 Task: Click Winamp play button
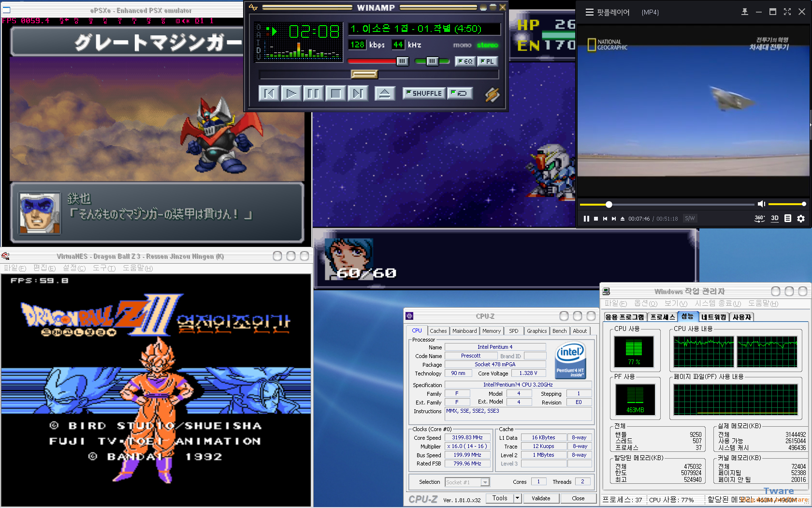click(x=291, y=93)
